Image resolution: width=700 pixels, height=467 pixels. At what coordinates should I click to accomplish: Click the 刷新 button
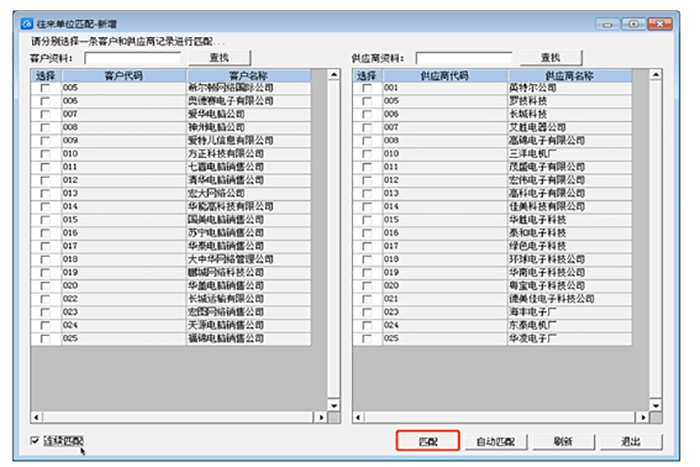[x=563, y=441]
